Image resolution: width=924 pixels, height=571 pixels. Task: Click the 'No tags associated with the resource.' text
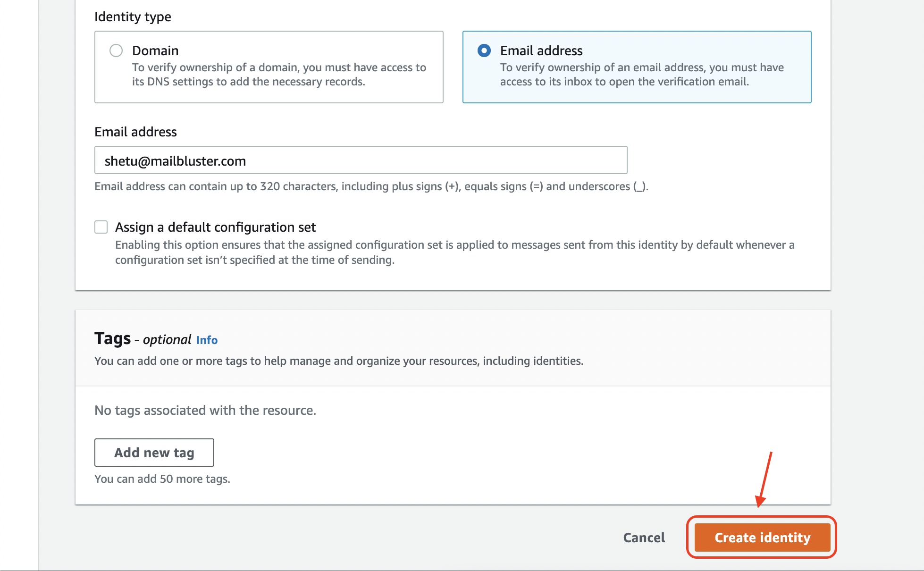(205, 410)
